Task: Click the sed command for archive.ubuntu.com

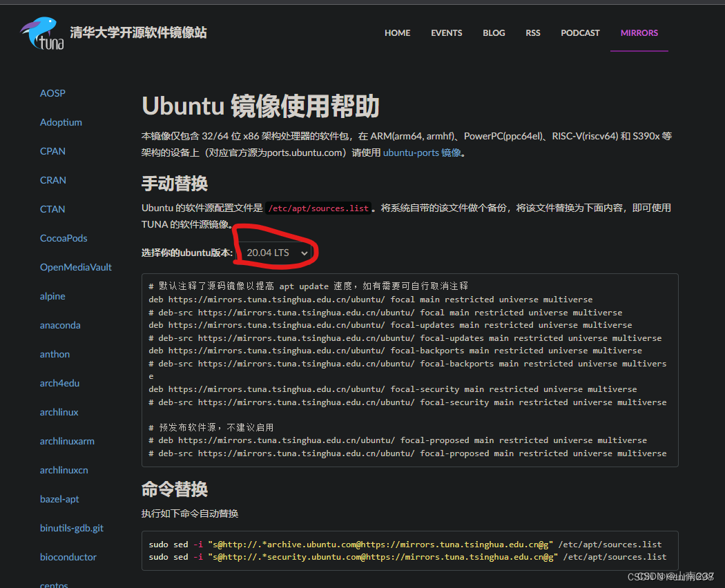Action: 405,544
